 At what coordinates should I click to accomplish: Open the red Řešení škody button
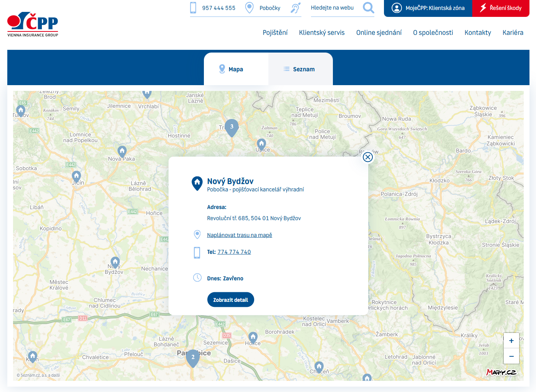click(501, 8)
